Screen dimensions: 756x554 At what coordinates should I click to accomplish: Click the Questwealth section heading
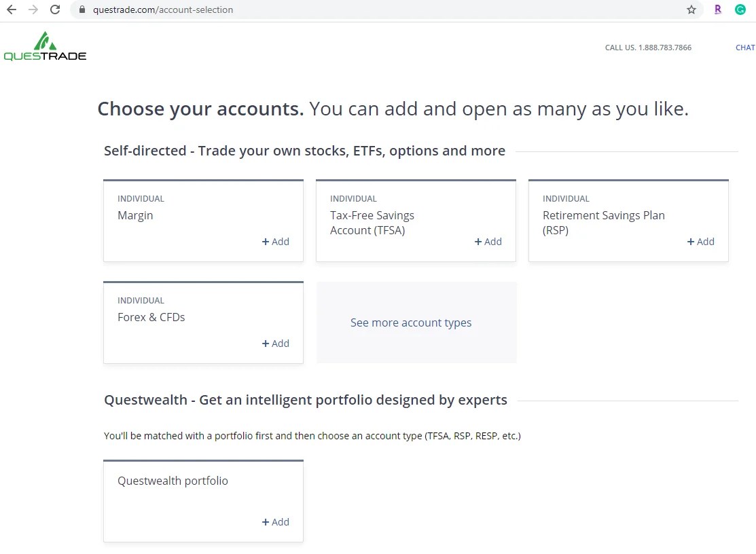[306, 400]
